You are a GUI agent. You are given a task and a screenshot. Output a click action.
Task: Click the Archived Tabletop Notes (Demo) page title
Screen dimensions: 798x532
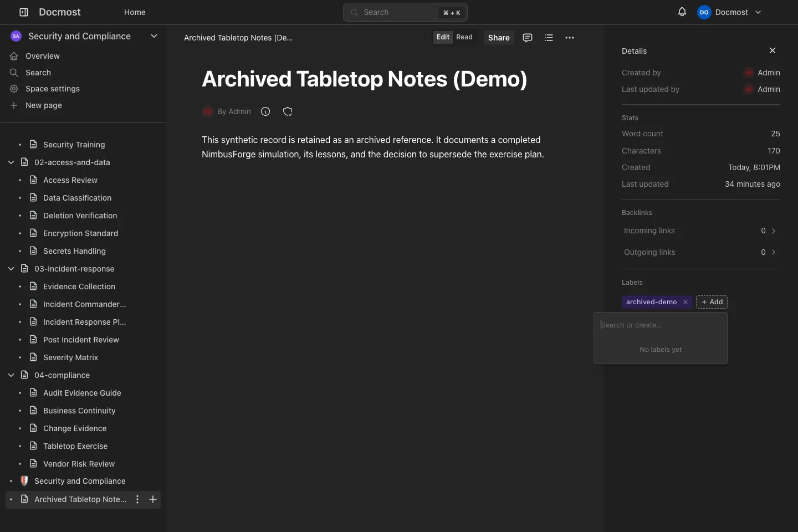pyautogui.click(x=365, y=79)
